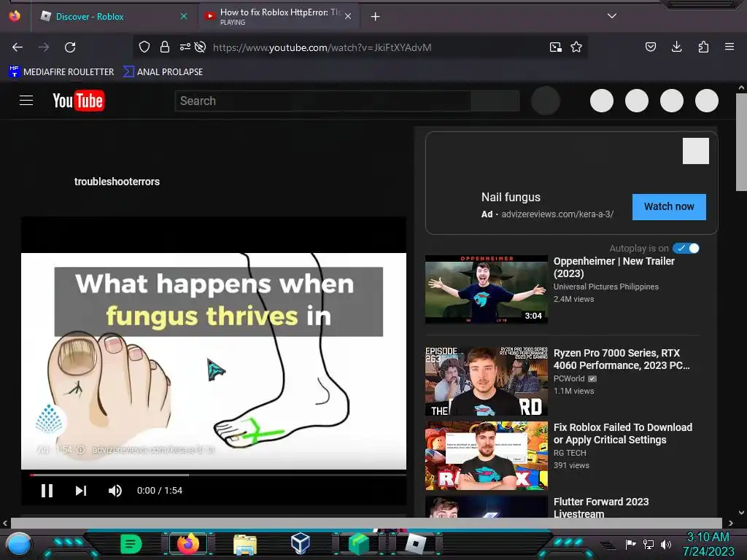This screenshot has height=560, width=747.
Task: Open the Firefox icon in the taskbar
Action: pyautogui.click(x=188, y=544)
